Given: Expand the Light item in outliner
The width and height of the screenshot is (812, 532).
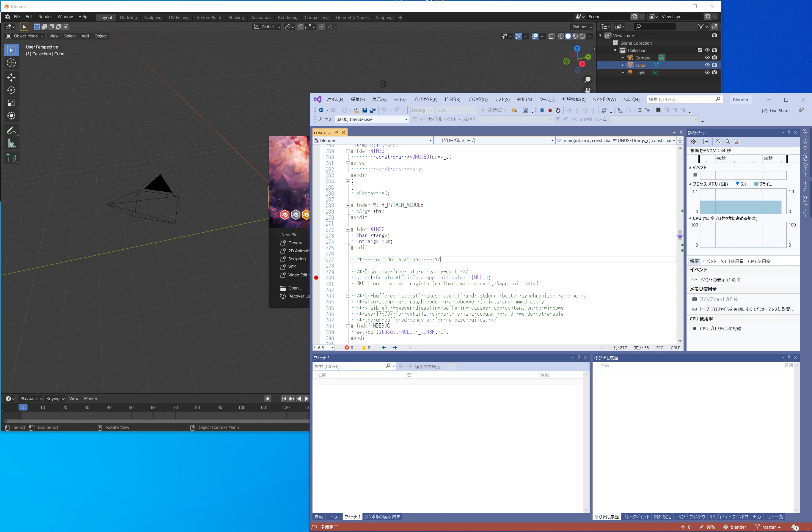Looking at the screenshot, I should coord(623,73).
